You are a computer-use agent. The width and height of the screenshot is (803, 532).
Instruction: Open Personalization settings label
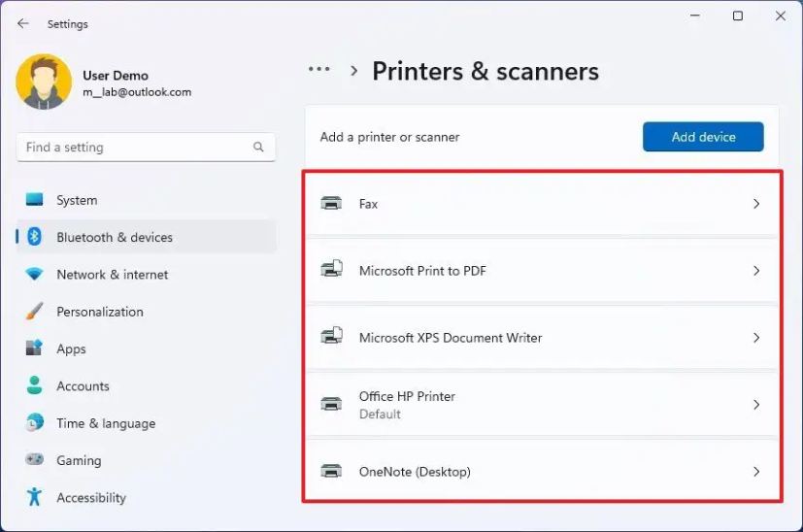coord(100,312)
